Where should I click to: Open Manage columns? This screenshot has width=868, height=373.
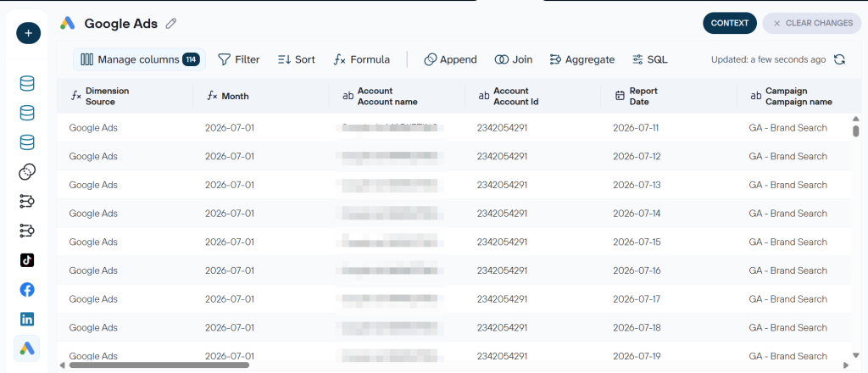pos(140,60)
